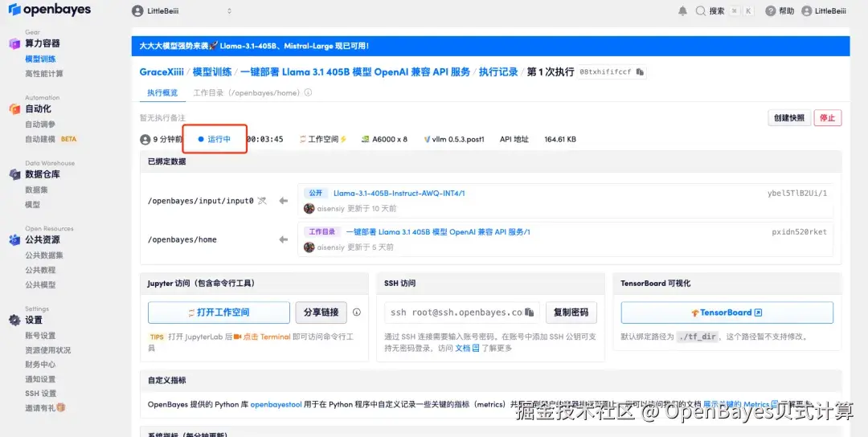
Task: Click the unbind icon beside /openbayes/input/input0
Action: 262,200
